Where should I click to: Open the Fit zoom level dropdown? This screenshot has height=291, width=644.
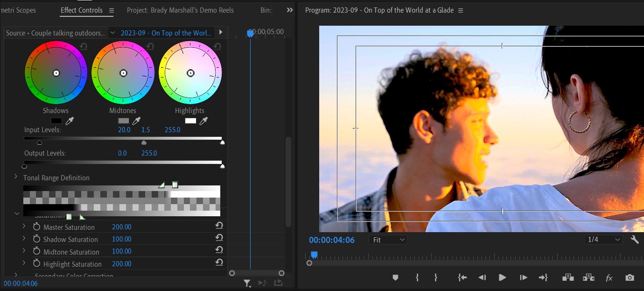[388, 240]
